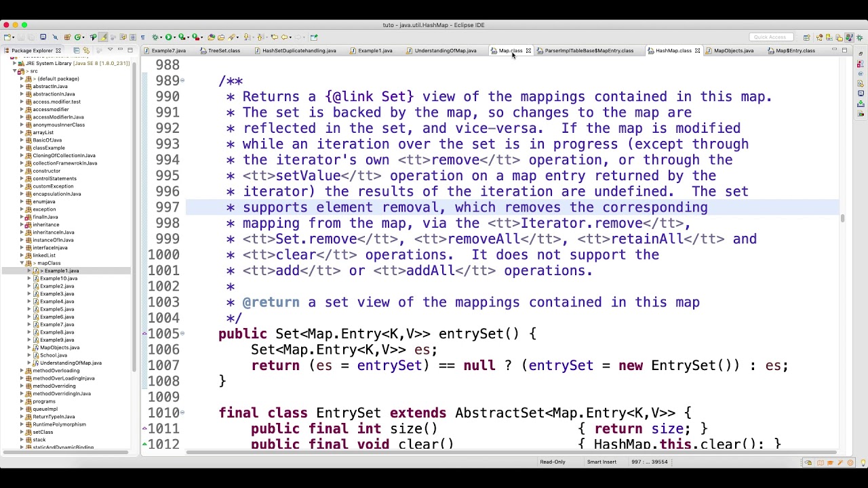
Task: Minimize the editor area icon
Action: (834, 49)
